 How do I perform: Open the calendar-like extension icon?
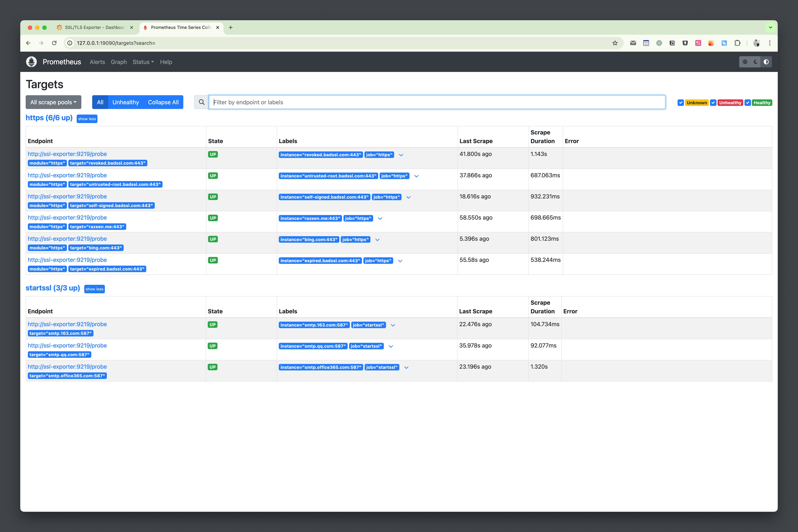[646, 43]
